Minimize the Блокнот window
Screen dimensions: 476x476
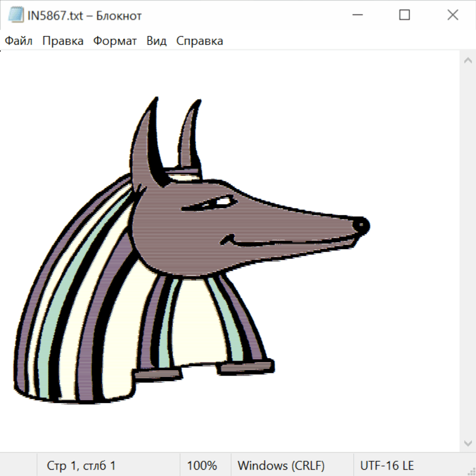click(356, 15)
